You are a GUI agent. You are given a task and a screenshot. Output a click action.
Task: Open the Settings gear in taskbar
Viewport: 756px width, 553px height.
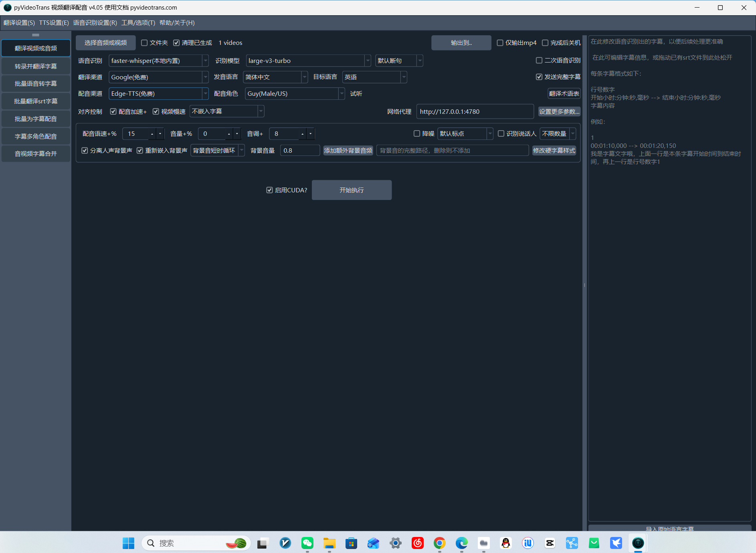pos(395,543)
